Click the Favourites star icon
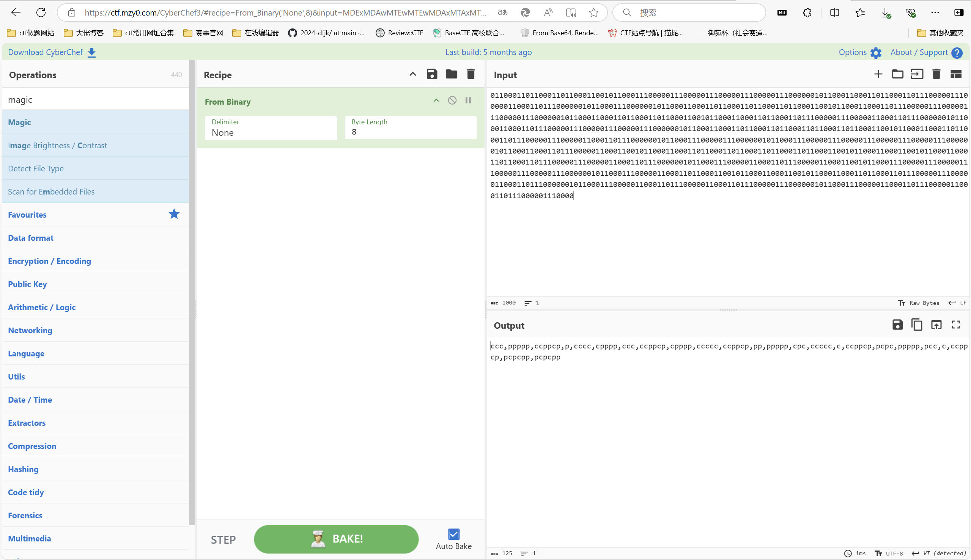The image size is (971, 560). (x=174, y=214)
